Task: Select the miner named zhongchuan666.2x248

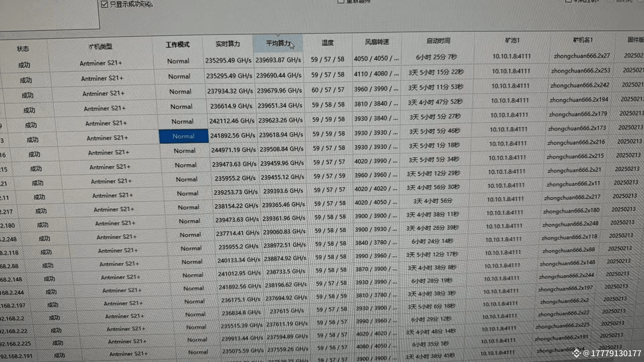Action: click(x=570, y=224)
